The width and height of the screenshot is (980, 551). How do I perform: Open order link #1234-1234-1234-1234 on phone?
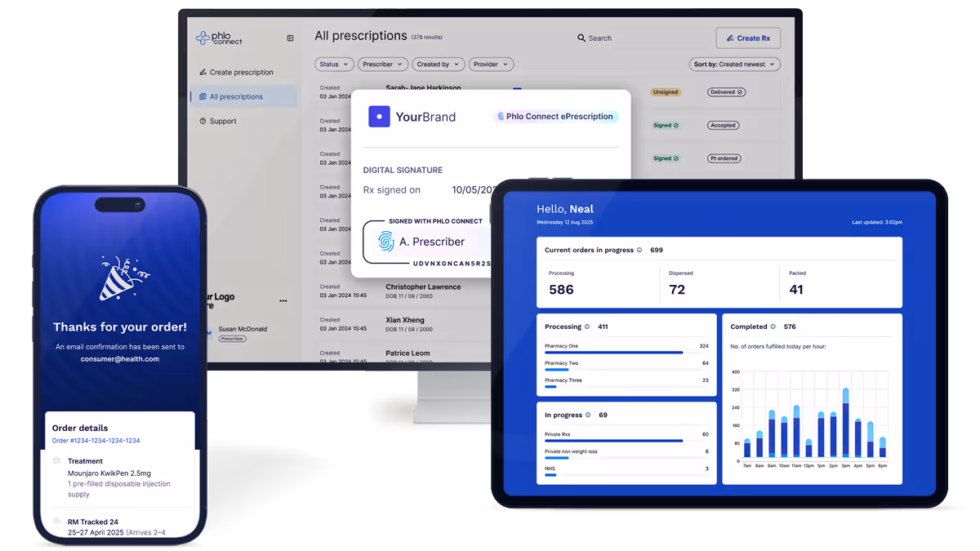point(96,441)
